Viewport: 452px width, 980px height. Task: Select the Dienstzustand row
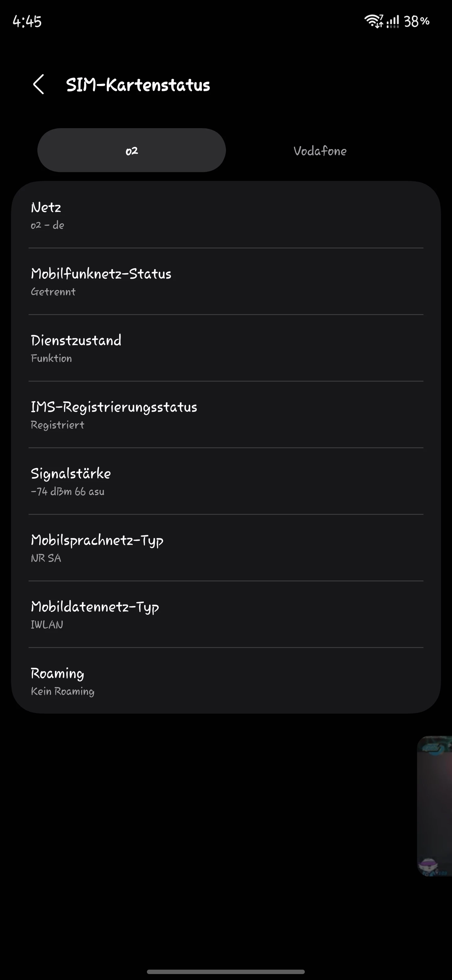(226, 348)
